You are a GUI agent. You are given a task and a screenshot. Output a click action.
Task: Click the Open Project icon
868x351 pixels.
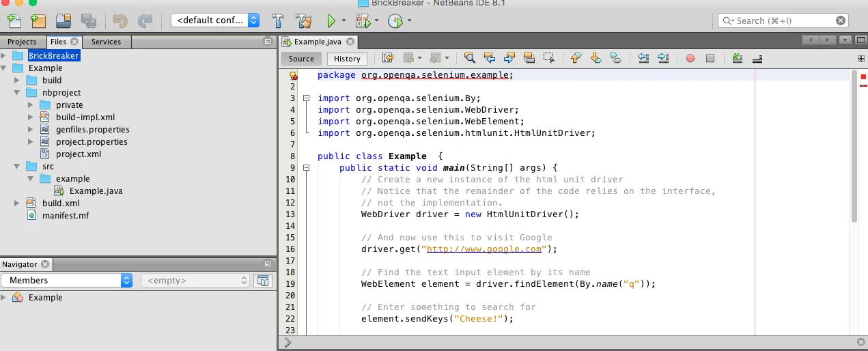click(64, 20)
